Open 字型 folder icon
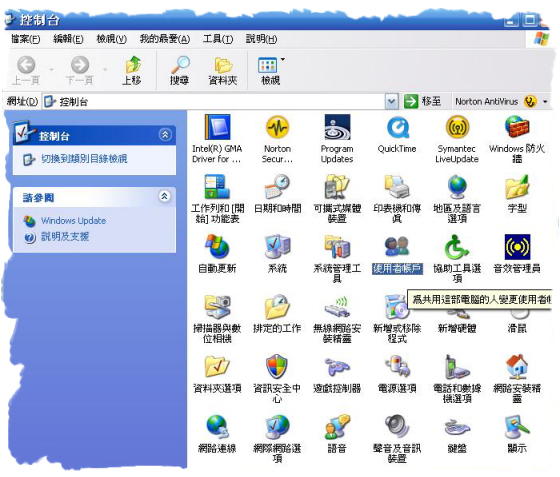This screenshot has width=560, height=477. click(x=517, y=186)
